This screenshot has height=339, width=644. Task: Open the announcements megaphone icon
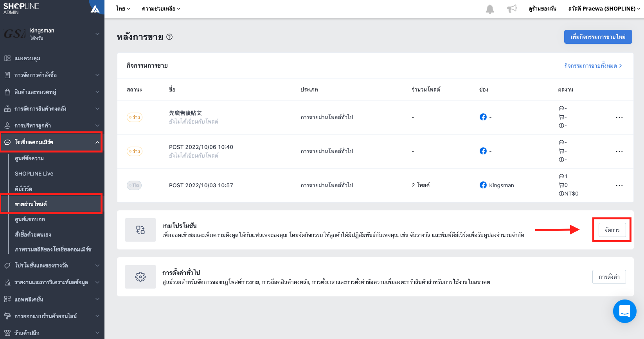[512, 9]
